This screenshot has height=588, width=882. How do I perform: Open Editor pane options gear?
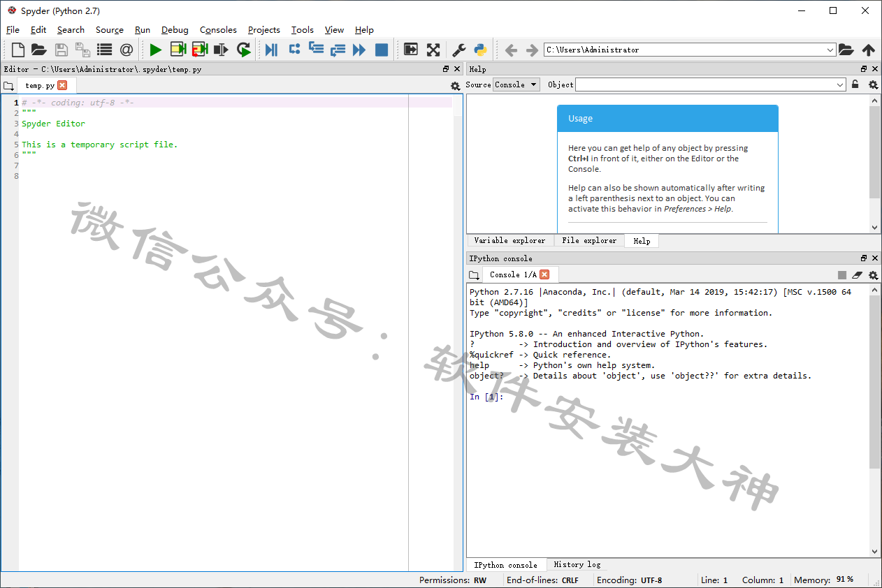456,86
